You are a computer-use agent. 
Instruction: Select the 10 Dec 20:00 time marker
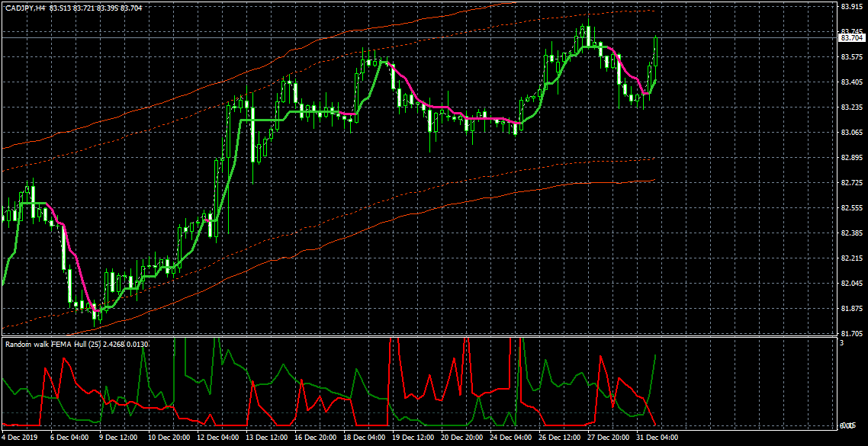pos(168,437)
